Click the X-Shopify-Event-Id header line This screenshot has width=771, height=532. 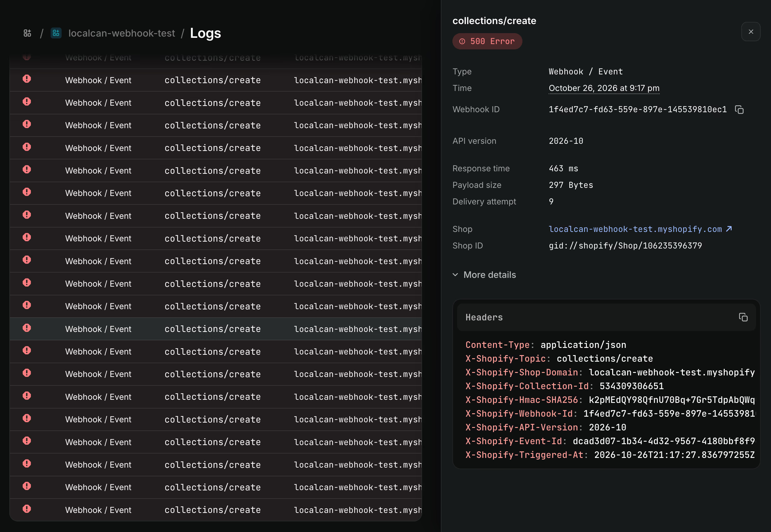coord(610,441)
